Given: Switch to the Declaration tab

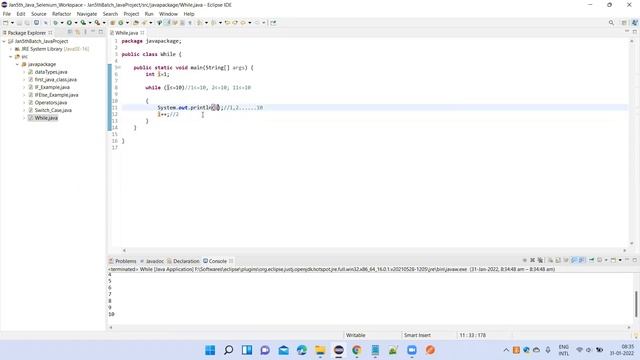Looking at the screenshot, I should click(x=183, y=261).
